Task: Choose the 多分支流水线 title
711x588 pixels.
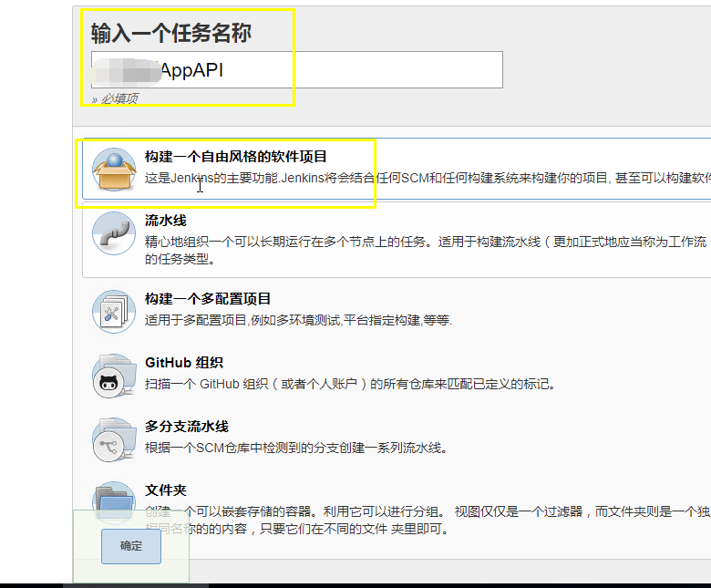Action: [187, 427]
